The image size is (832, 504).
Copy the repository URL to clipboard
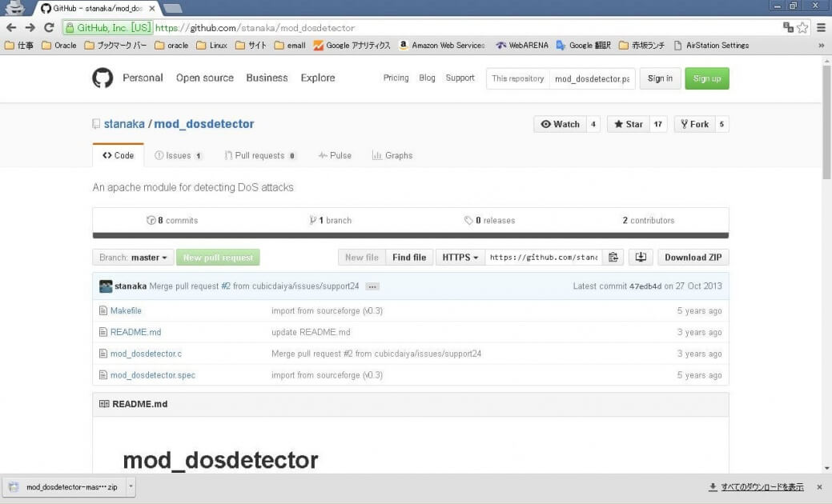coord(613,256)
